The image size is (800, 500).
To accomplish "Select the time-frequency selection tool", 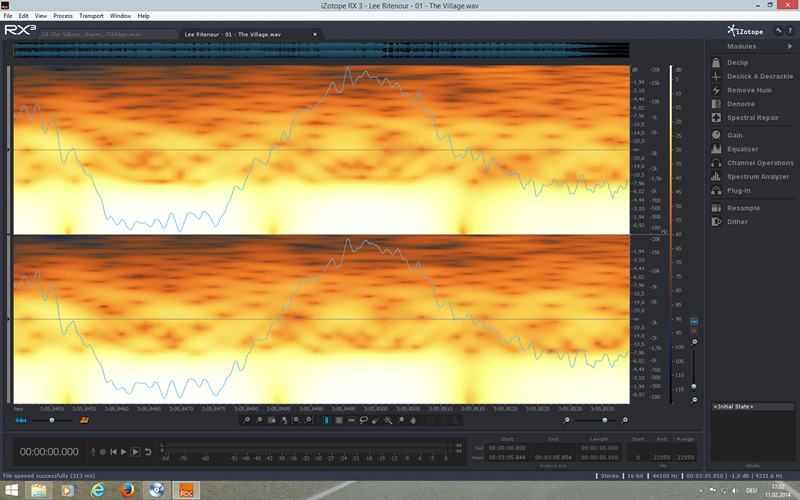I will tap(339, 420).
